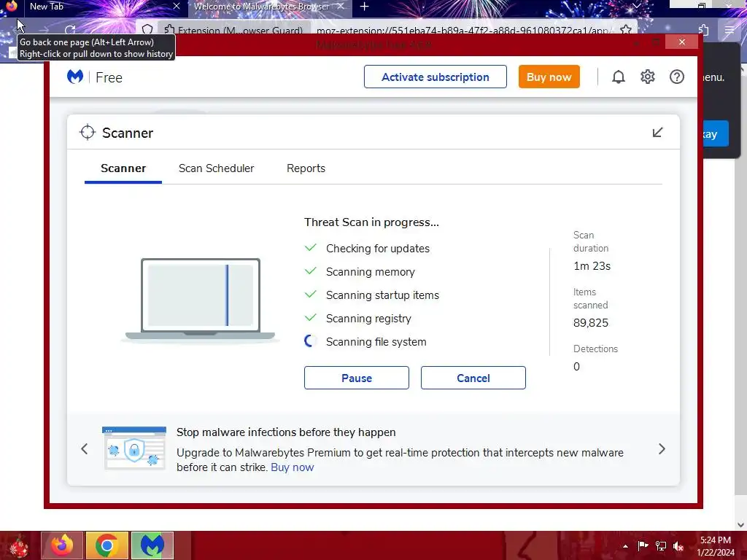Pause the threat scan
The height and width of the screenshot is (560, 747).
pyautogui.click(x=356, y=378)
